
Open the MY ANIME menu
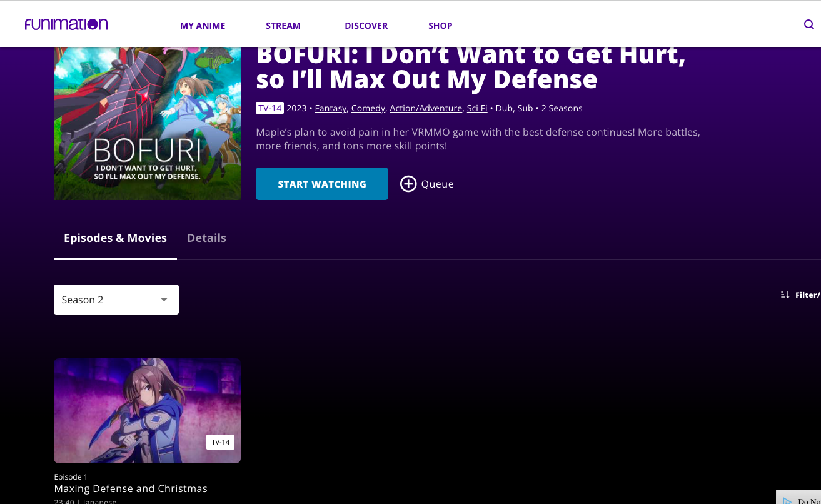[x=203, y=26]
